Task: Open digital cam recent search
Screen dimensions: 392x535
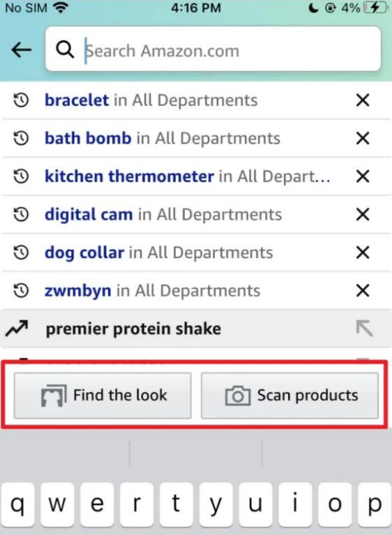Action: coord(89,214)
